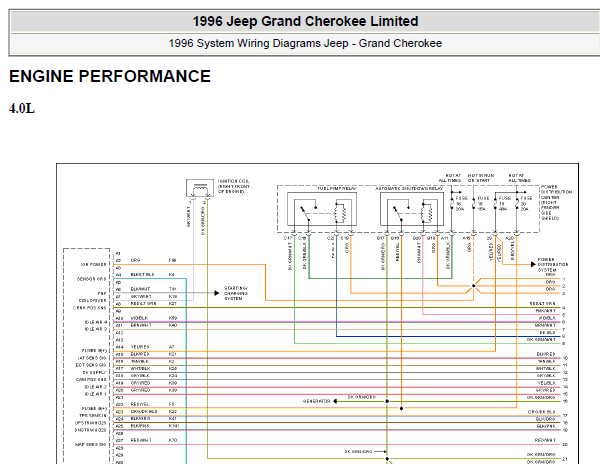
Task: Click the "IGN POWER" pin description
Action: [93, 264]
